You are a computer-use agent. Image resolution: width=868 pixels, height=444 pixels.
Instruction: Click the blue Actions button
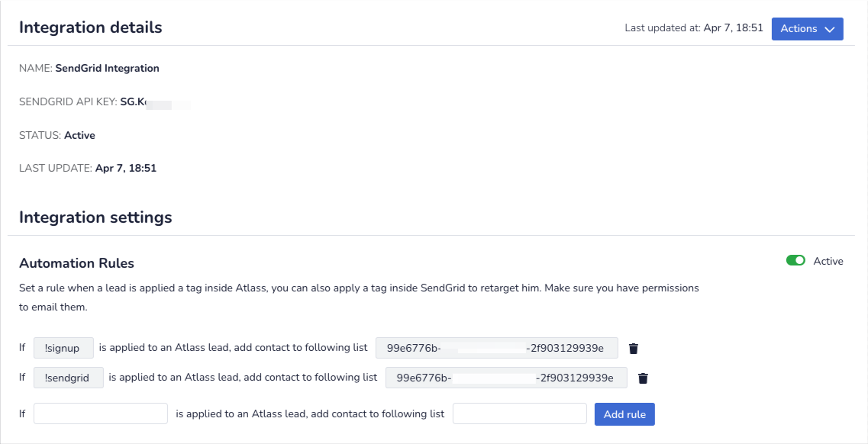[x=807, y=28]
